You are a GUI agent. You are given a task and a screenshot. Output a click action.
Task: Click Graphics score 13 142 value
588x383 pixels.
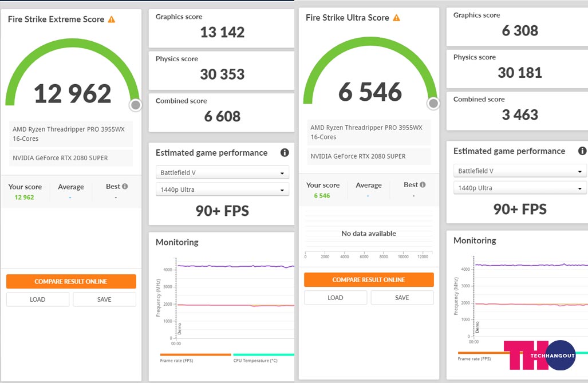(x=222, y=32)
